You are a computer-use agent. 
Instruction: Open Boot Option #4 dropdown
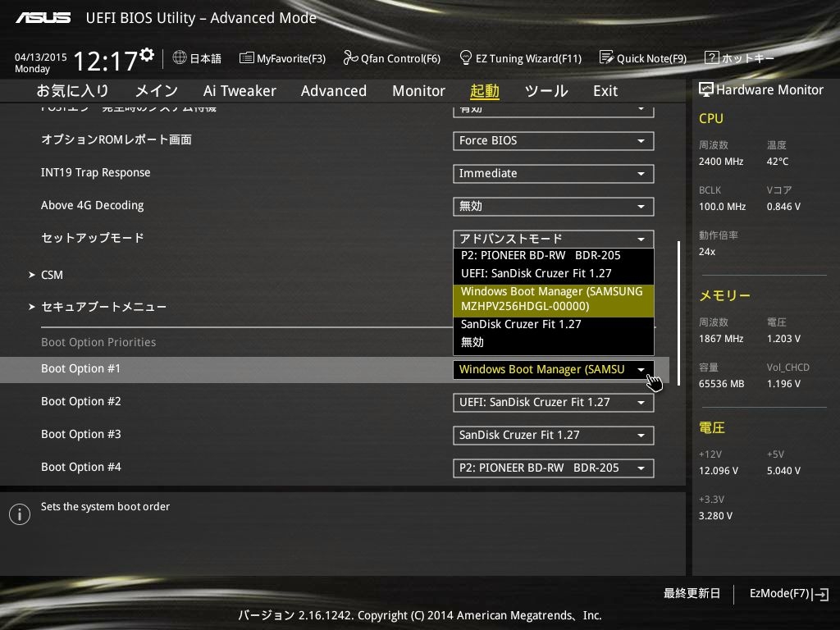point(554,468)
